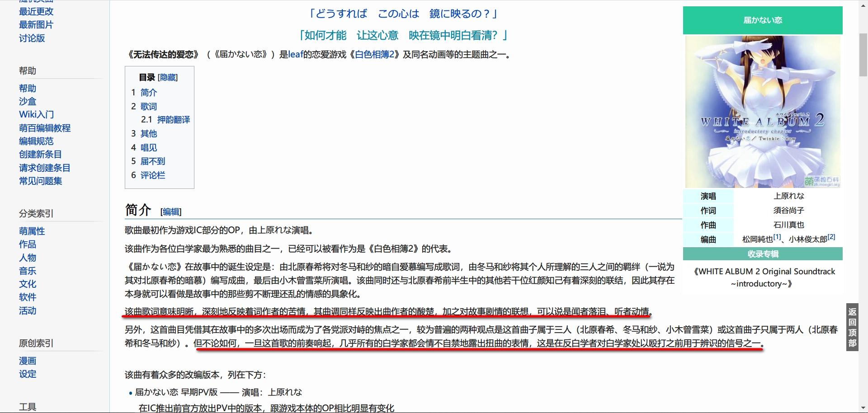Follow the leaf company link
Viewport: 868px width, 413px height.
295,55
